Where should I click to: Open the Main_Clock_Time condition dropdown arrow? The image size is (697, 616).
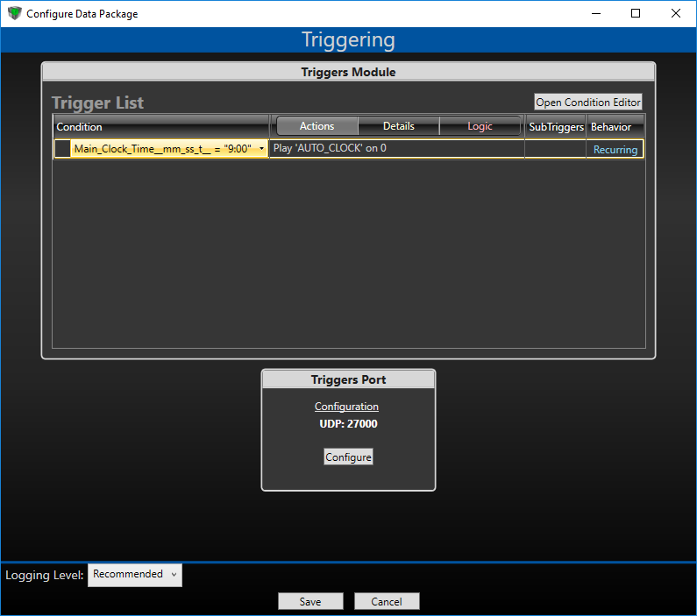coord(261,149)
